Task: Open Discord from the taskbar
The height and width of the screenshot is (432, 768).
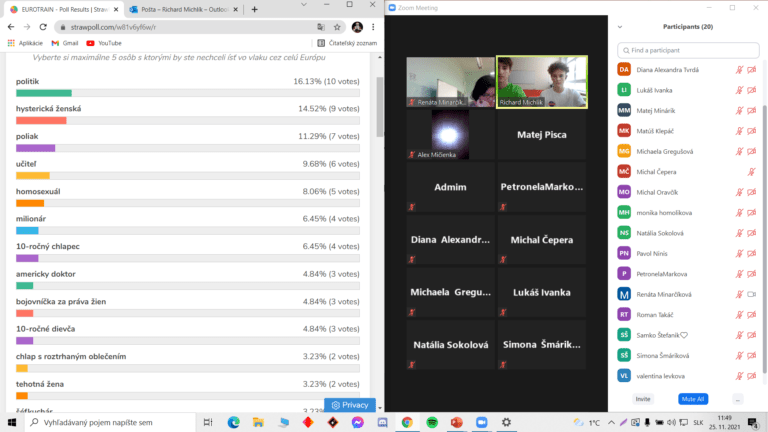Action: click(x=383, y=422)
